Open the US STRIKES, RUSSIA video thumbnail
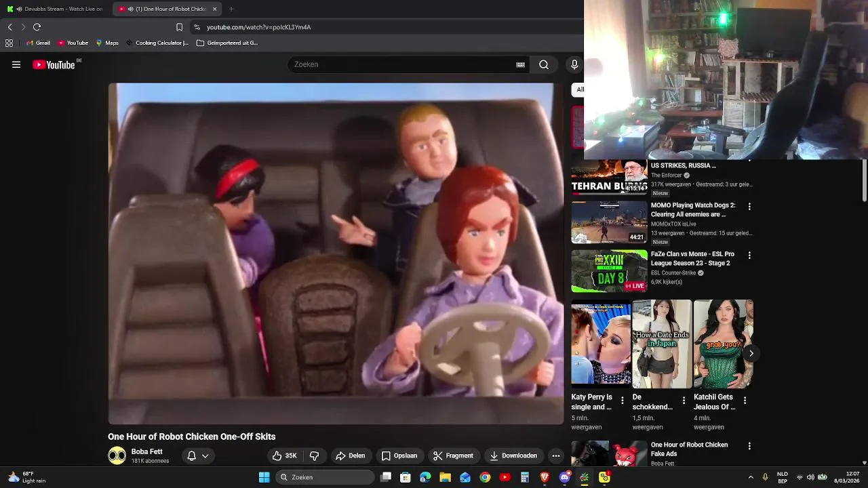Viewport: 868px width, 488px height. pyautogui.click(x=610, y=178)
